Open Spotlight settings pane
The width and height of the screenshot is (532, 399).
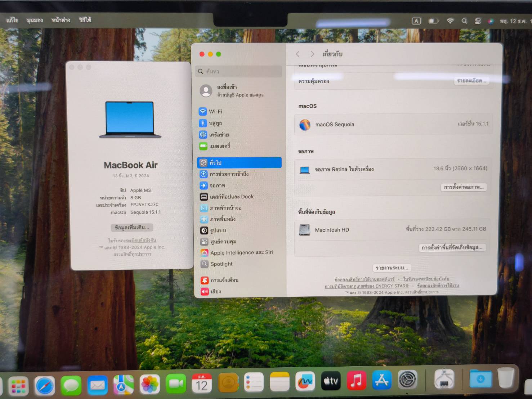[221, 264]
